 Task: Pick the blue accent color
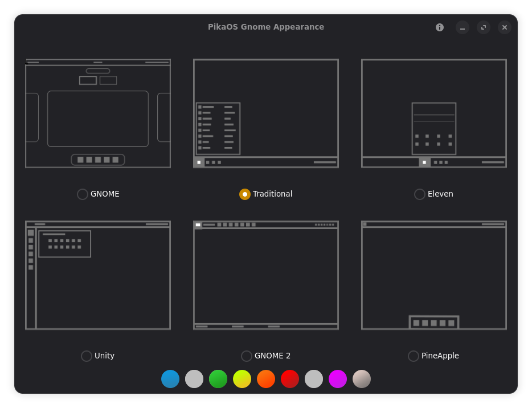pos(170,378)
